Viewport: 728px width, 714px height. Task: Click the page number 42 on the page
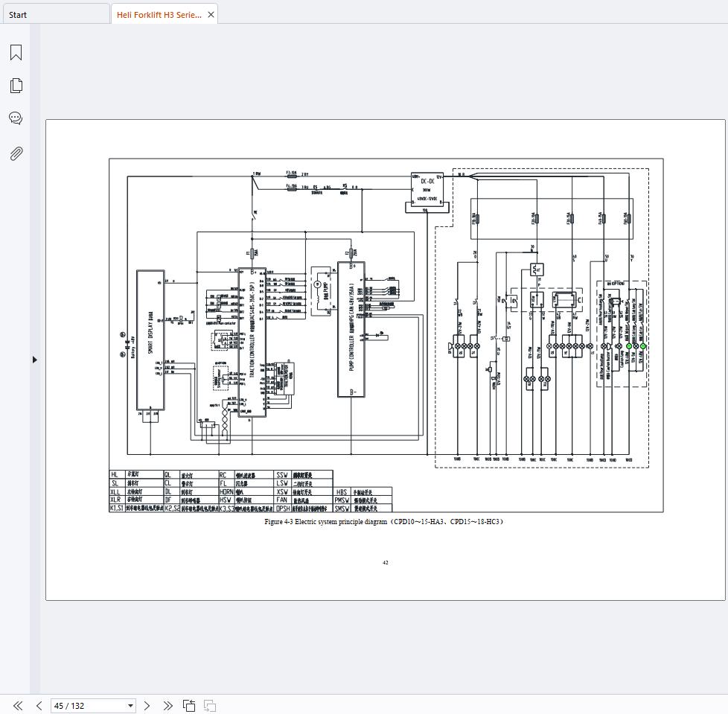tap(386, 563)
